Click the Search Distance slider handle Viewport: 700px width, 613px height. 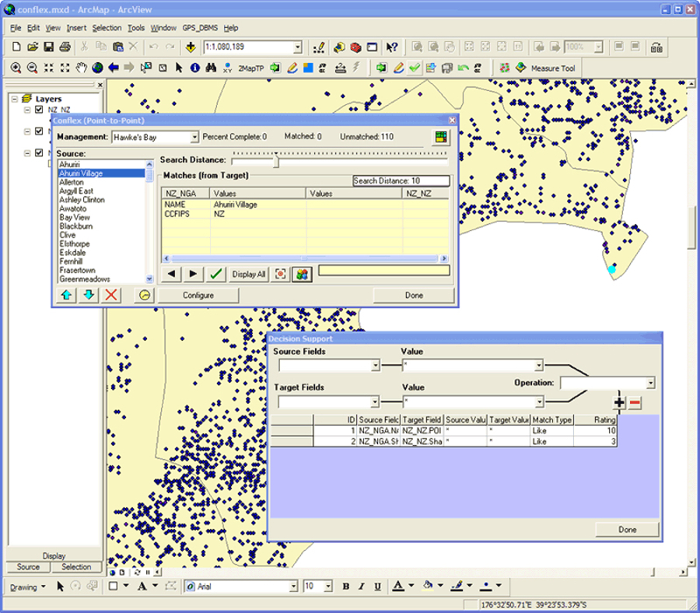click(x=276, y=161)
